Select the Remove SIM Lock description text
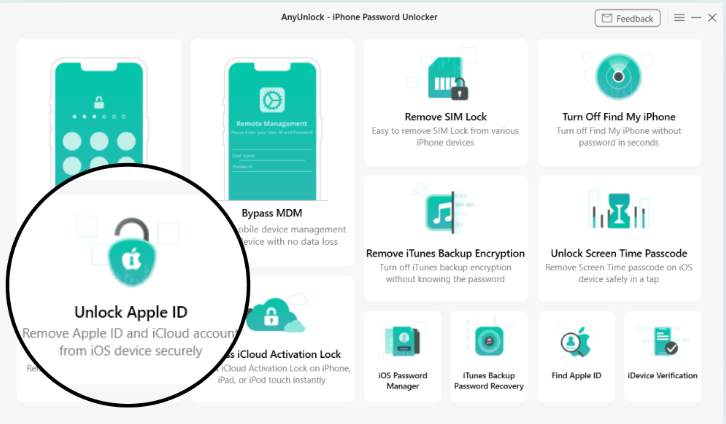 (x=445, y=136)
